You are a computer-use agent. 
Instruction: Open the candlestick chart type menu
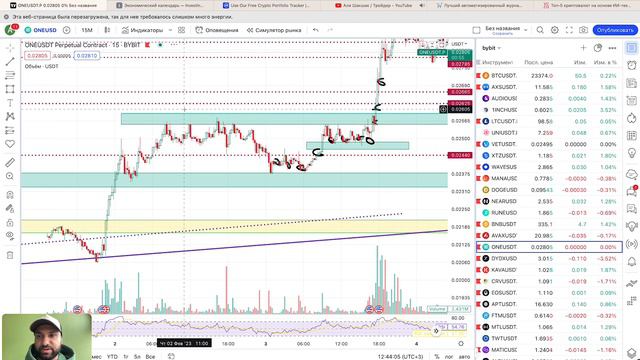click(107, 30)
